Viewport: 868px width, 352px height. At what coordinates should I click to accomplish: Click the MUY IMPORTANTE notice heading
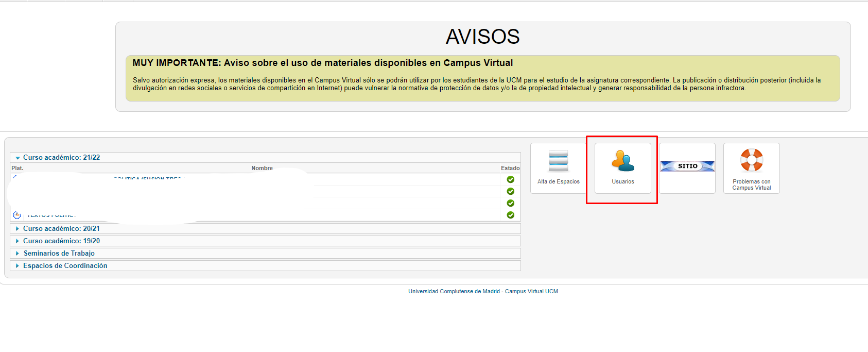(x=322, y=63)
